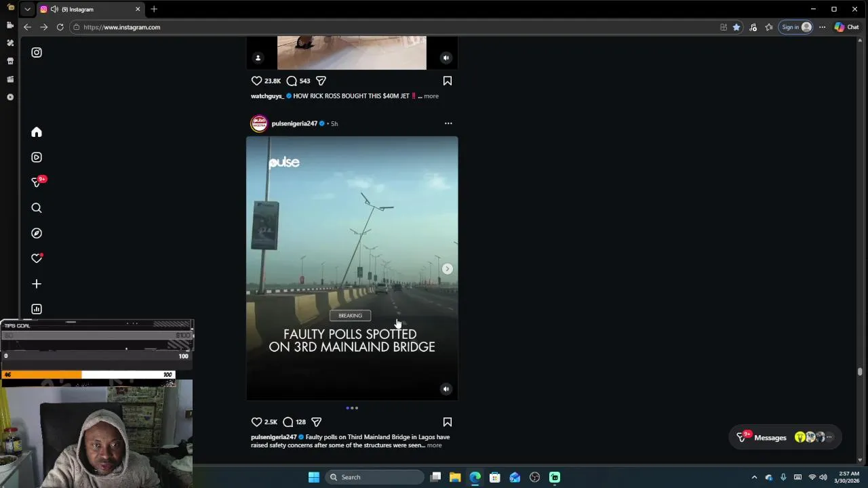868x488 pixels.
Task: Open Windows Start menu
Action: (314, 477)
